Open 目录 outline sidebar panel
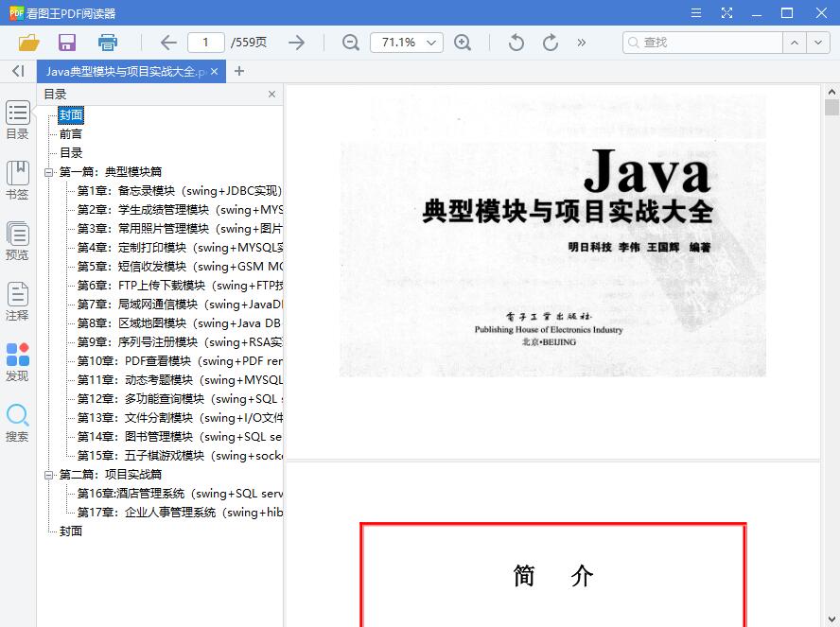This screenshot has width=840, height=627. pyautogui.click(x=17, y=120)
